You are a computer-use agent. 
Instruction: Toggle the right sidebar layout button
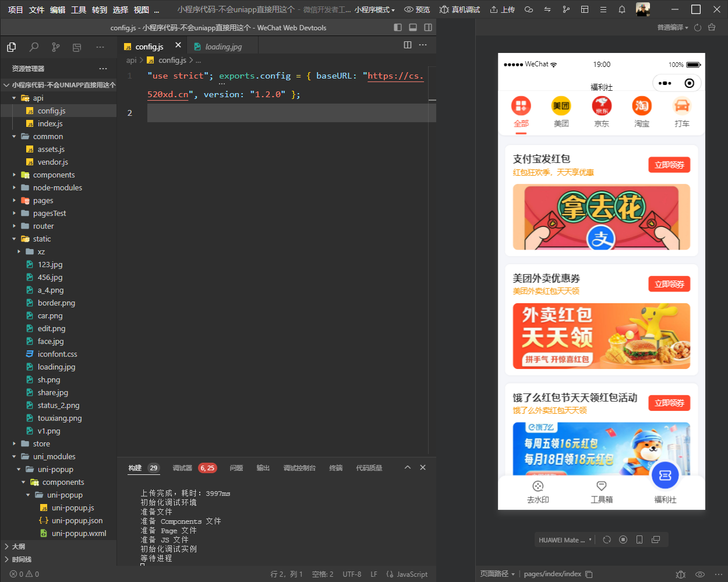coord(428,27)
